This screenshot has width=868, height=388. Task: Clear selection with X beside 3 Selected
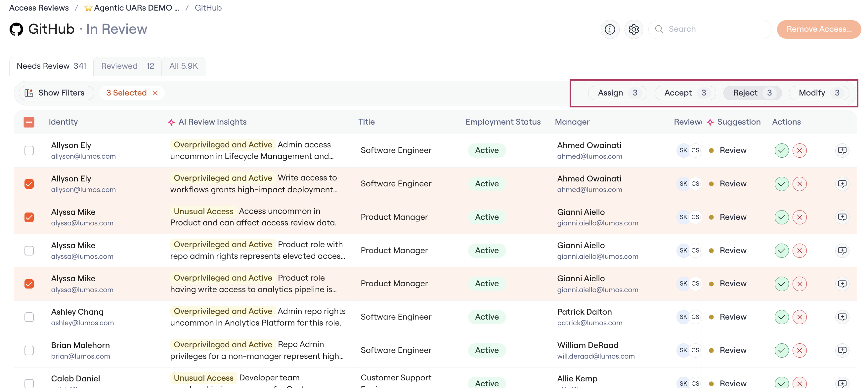coord(155,93)
